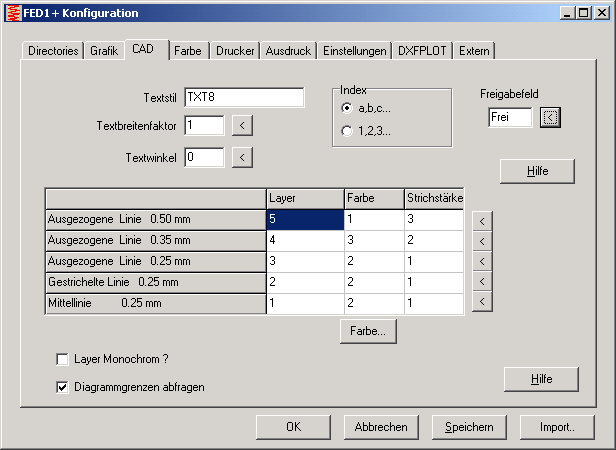The image size is (616, 450).
Task: Click the Abbrechen button
Action: pyautogui.click(x=382, y=427)
